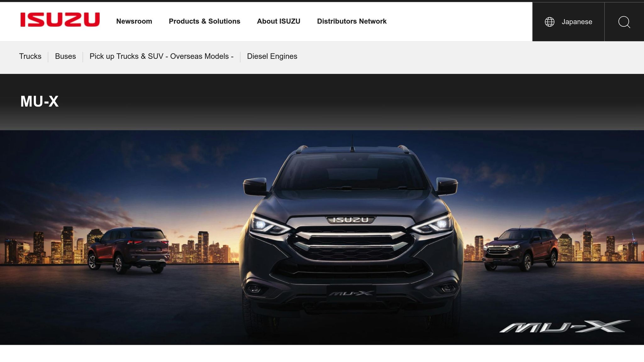Go to Distributors Network
The image size is (644, 362).
(352, 21)
